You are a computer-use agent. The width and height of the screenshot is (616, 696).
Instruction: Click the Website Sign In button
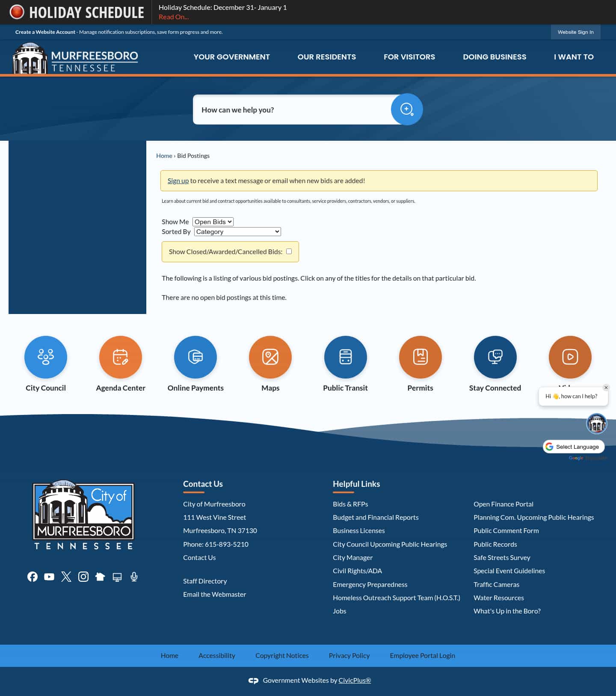coord(575,32)
